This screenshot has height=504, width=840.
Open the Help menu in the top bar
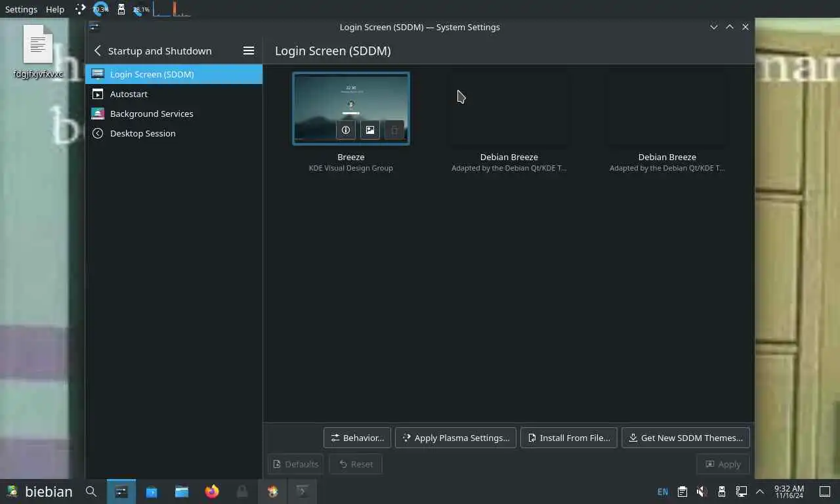coord(55,9)
